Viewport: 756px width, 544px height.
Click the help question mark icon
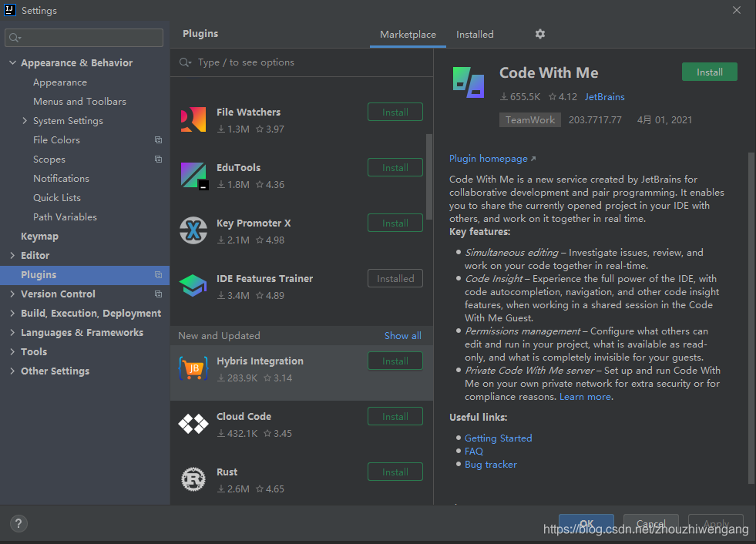pyautogui.click(x=18, y=523)
